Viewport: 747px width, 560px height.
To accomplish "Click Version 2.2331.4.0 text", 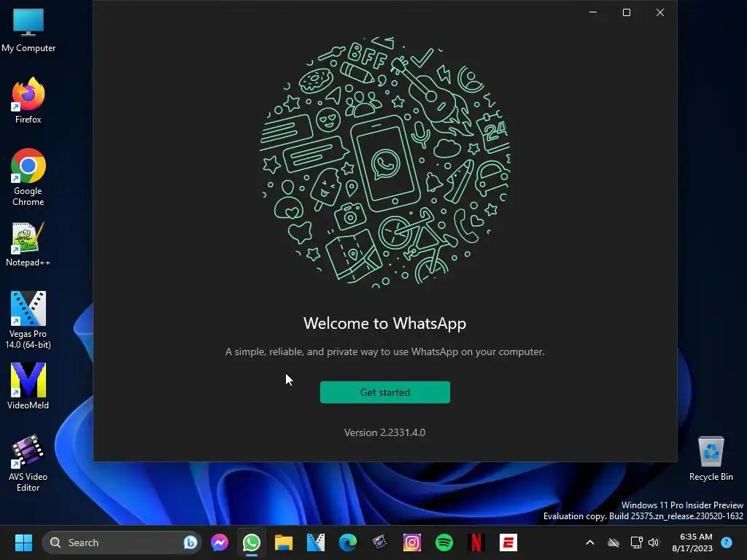I will click(x=385, y=432).
